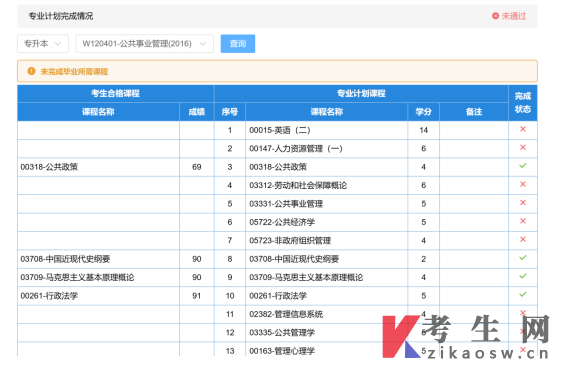Screen dimensions: 564x372
Task: Click the score 69 cell
Action: (197, 167)
